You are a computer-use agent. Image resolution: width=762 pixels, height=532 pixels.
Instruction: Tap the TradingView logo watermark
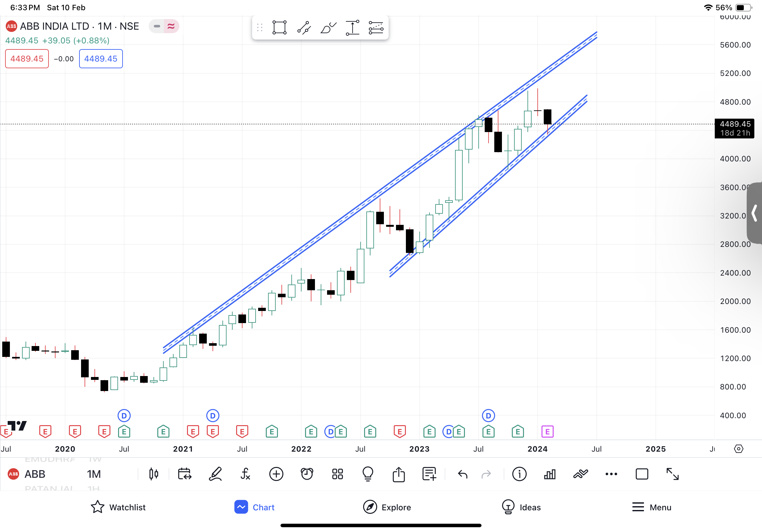tap(17, 425)
